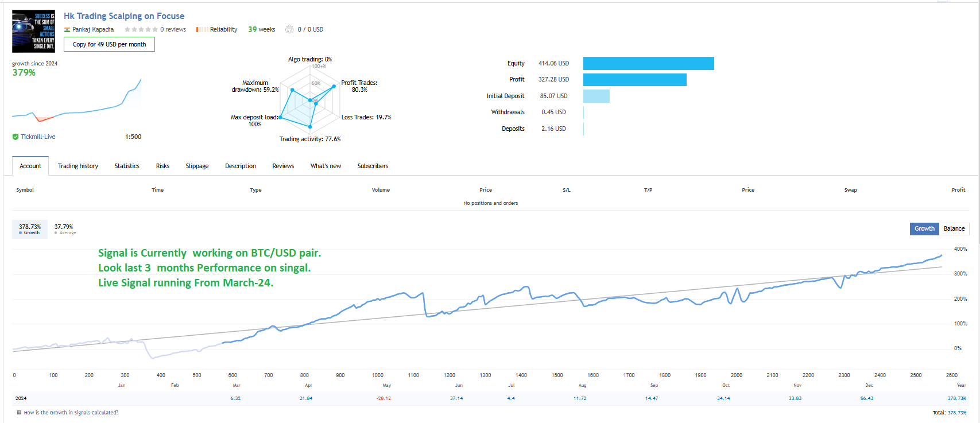This screenshot has height=423, width=980.
Task: Toggle the Balance chart view button
Action: [x=954, y=228]
